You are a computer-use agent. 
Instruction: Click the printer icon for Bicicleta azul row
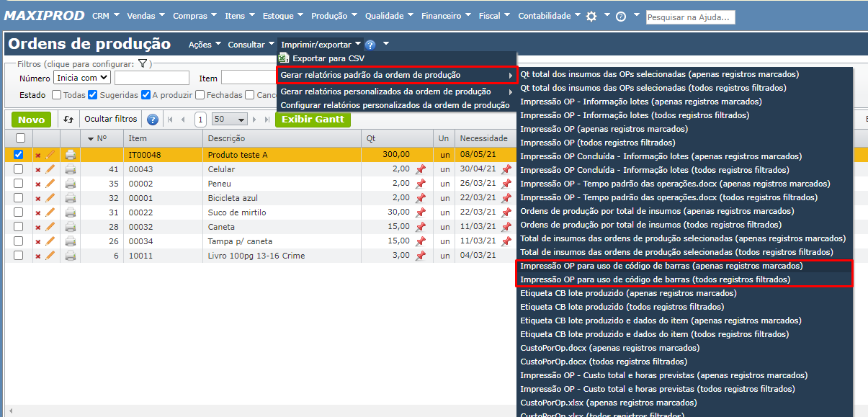[x=71, y=197]
